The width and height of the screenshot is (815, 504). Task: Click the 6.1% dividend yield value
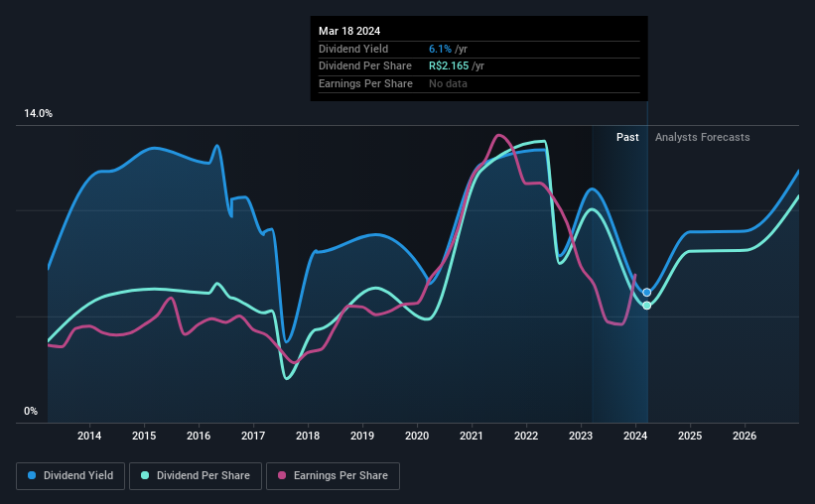(x=440, y=49)
